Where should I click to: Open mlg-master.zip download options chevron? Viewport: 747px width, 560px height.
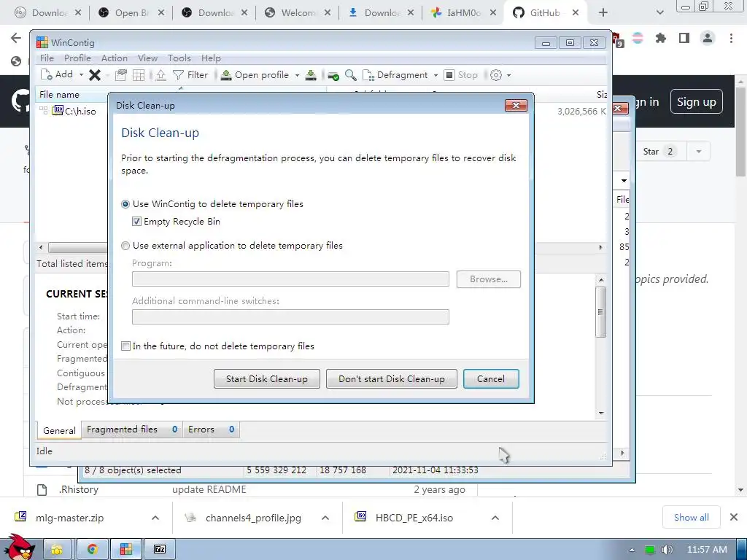(155, 518)
